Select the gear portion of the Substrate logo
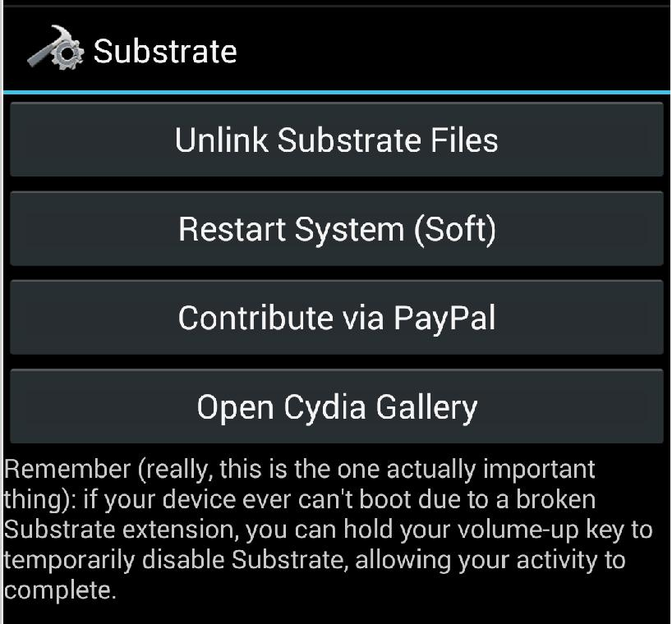Viewport: 672px width, 624px height. tap(69, 61)
